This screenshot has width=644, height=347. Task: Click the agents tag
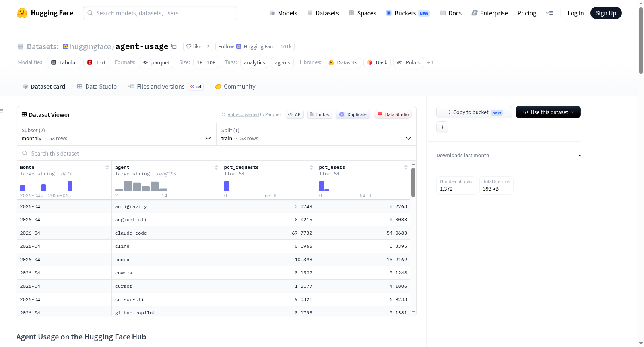point(283,62)
